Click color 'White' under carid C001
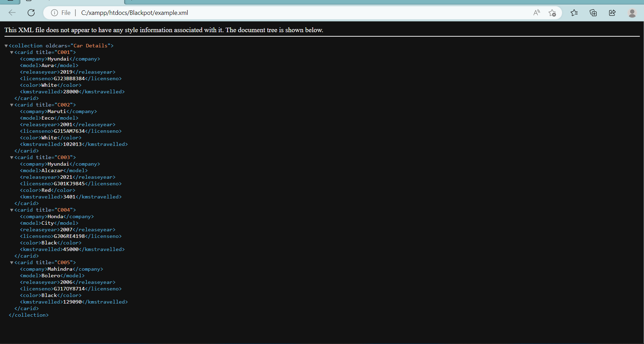Image resolution: width=644 pixels, height=344 pixels. tap(49, 85)
